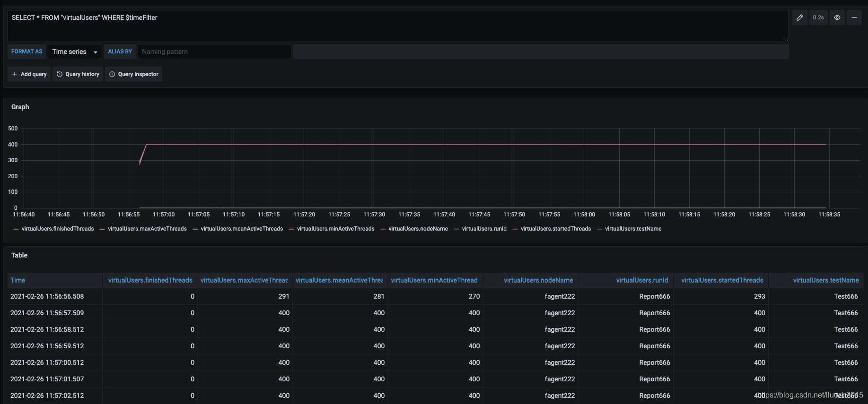Sort by virtualUsers.finishedThreads column header

(150, 280)
